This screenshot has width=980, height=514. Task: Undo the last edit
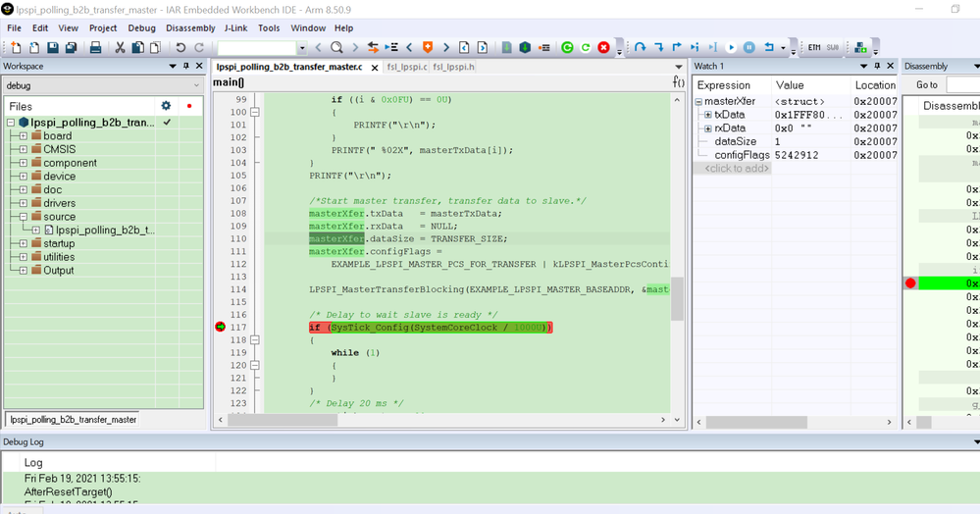181,47
